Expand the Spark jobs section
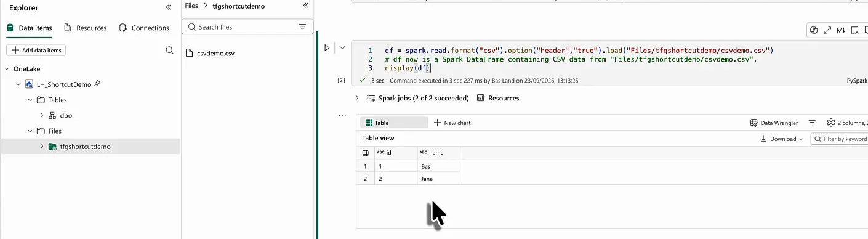The height and width of the screenshot is (239, 868). point(356,98)
